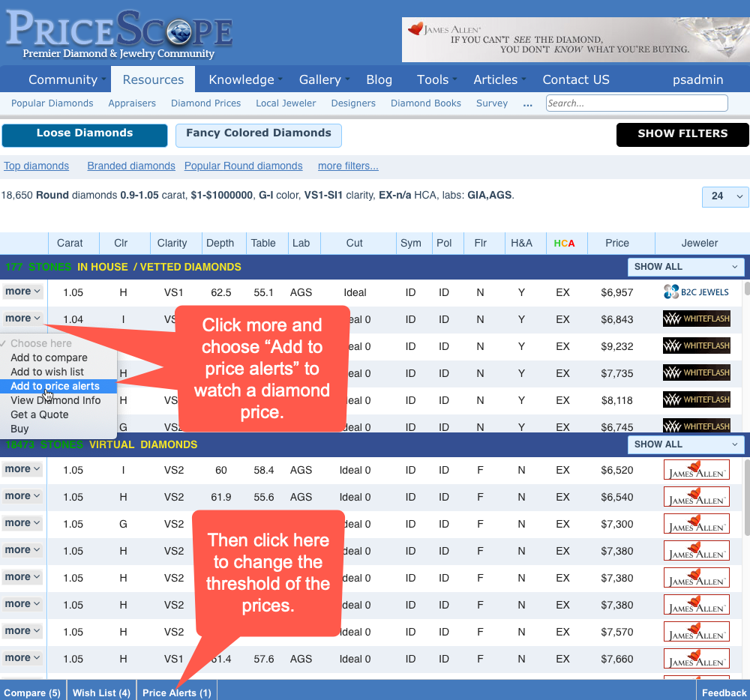The width and height of the screenshot is (750, 700).
Task: Sort by the Price column header
Action: (x=617, y=243)
